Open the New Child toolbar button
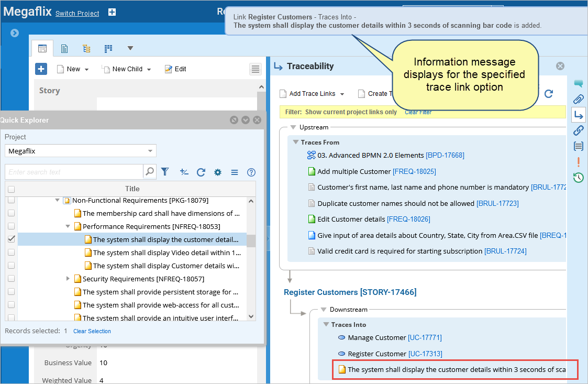 [126, 69]
